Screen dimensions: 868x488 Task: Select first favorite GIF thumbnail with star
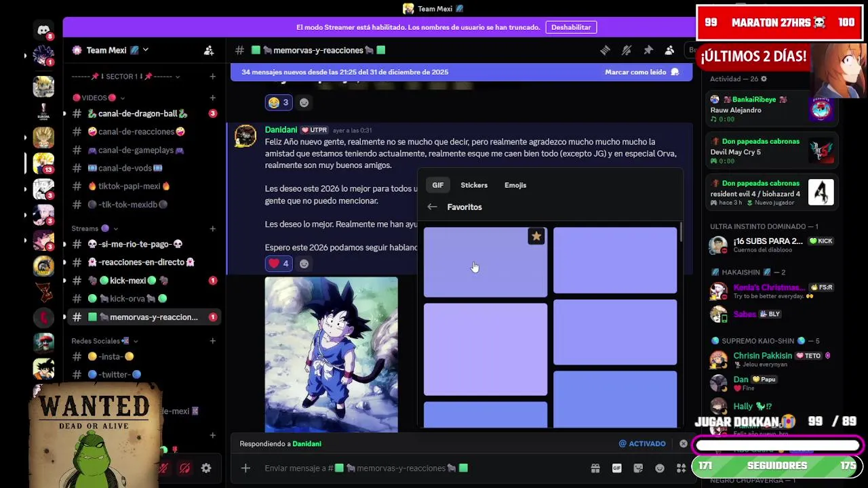click(x=485, y=262)
